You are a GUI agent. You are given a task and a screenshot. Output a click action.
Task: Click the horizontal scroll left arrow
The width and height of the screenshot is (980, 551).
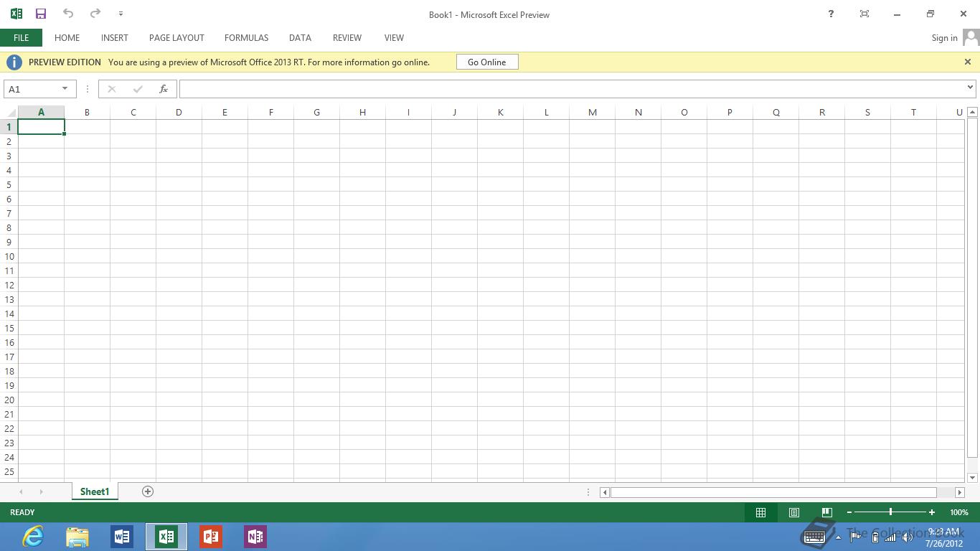click(x=605, y=492)
